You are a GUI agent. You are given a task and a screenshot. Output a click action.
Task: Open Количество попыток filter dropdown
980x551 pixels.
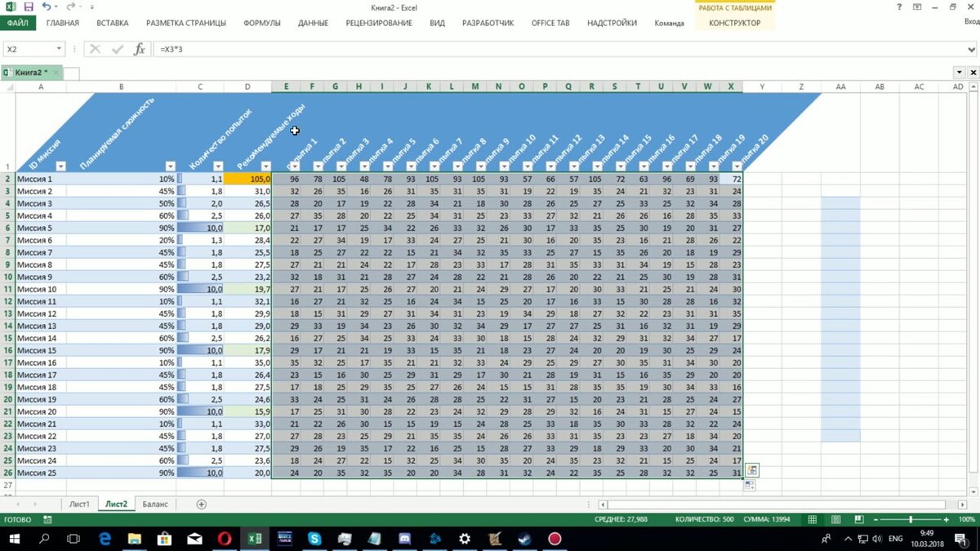[x=217, y=167]
